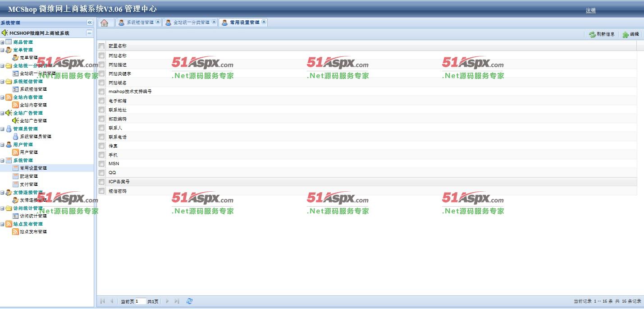Check the QQ row checkbox
644x309 pixels.
[x=101, y=173]
